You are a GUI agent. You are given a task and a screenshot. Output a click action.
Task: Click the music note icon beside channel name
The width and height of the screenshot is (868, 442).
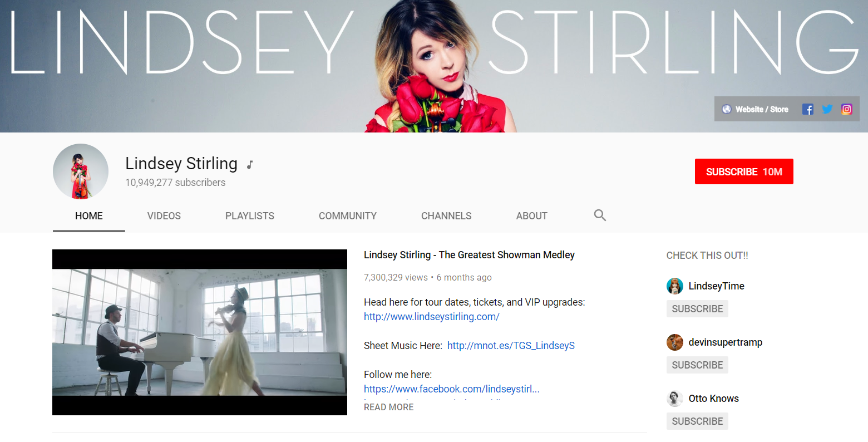[x=250, y=164]
